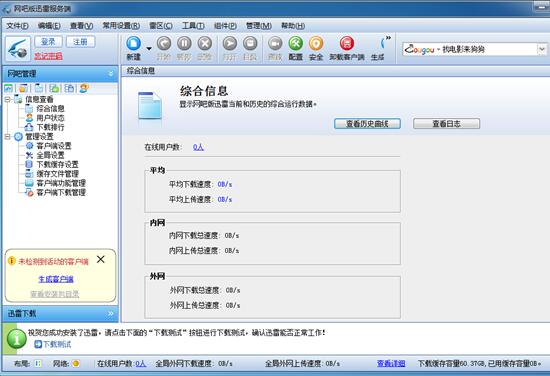
Task: Click the red 忘记密码 link
Action: click(48, 56)
